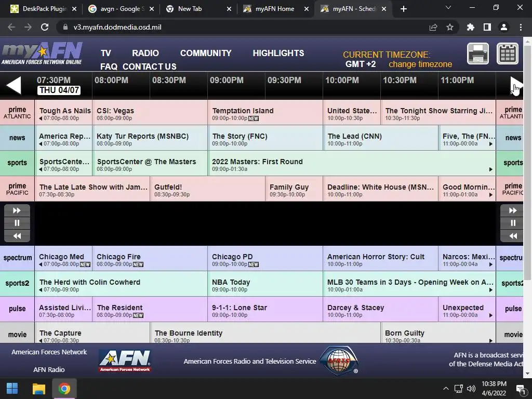Reload the page in Chrome

45,27
